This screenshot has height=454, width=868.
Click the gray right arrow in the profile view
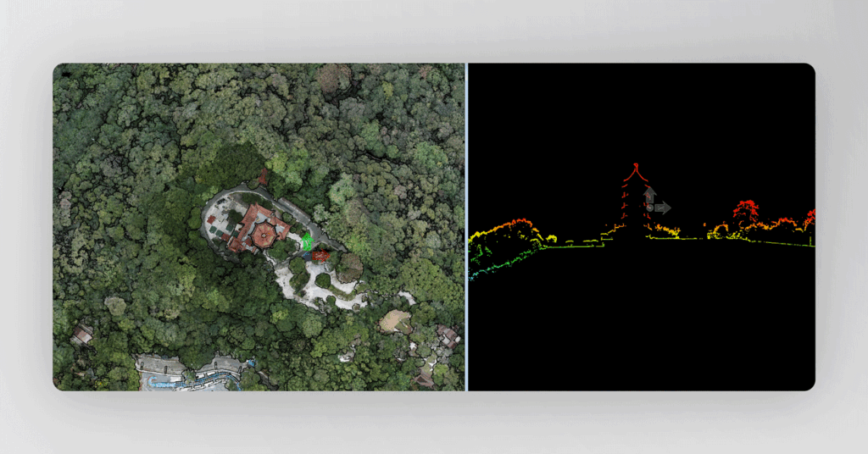pos(663,208)
